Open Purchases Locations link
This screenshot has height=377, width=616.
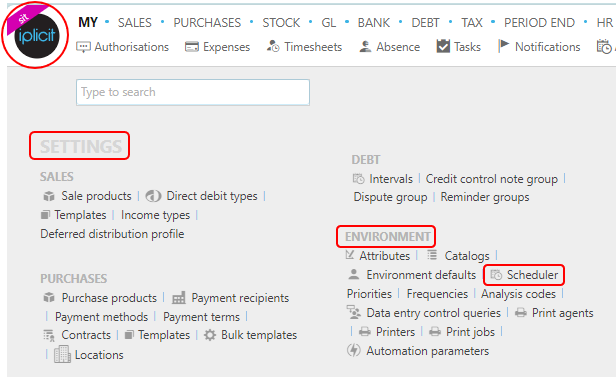coord(99,355)
